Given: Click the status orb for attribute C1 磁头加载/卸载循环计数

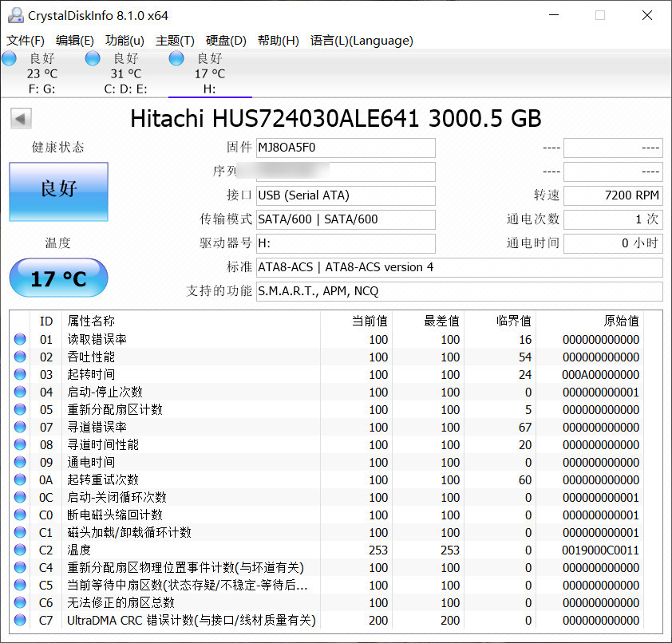Looking at the screenshot, I should (x=20, y=532).
